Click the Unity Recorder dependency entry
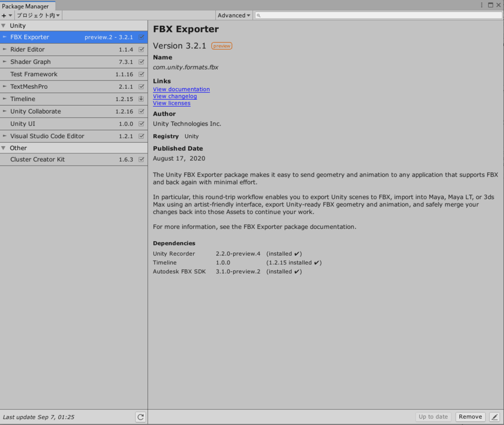The image size is (504, 425). pos(174,254)
